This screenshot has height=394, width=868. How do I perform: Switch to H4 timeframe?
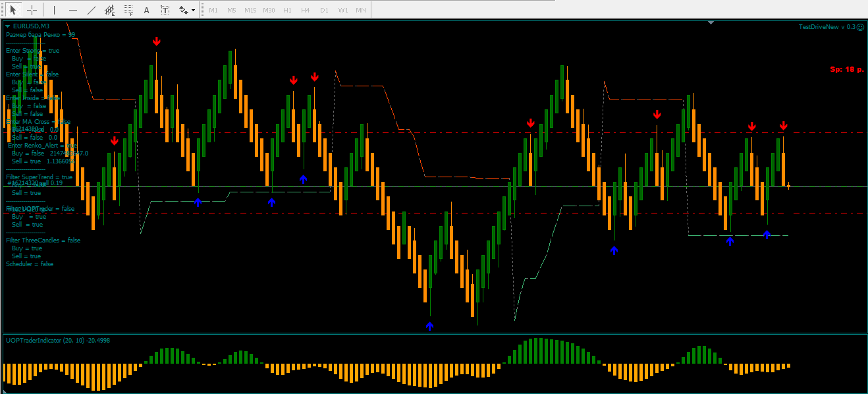[305, 11]
